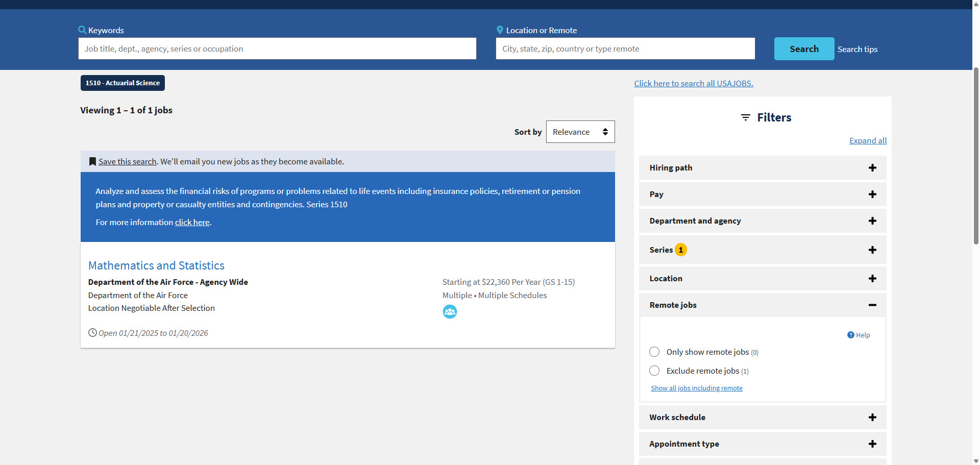The height and width of the screenshot is (465, 980).
Task: Click Save this search link
Action: pos(127,161)
